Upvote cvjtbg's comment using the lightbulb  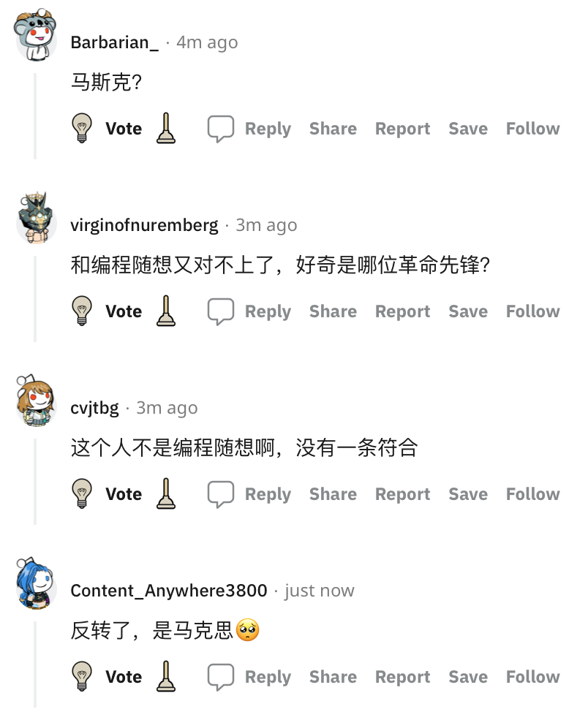(82, 493)
